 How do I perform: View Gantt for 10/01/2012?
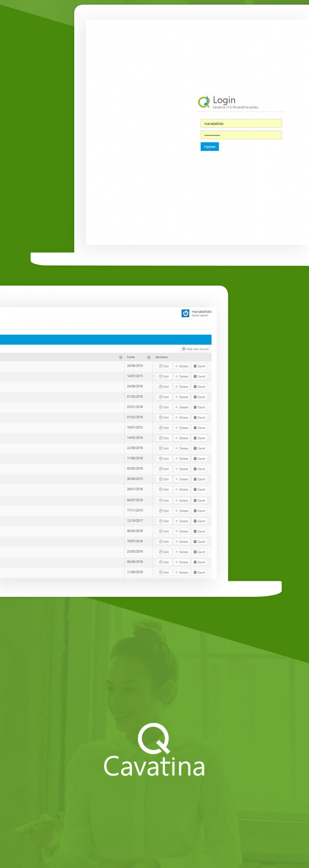point(200,428)
